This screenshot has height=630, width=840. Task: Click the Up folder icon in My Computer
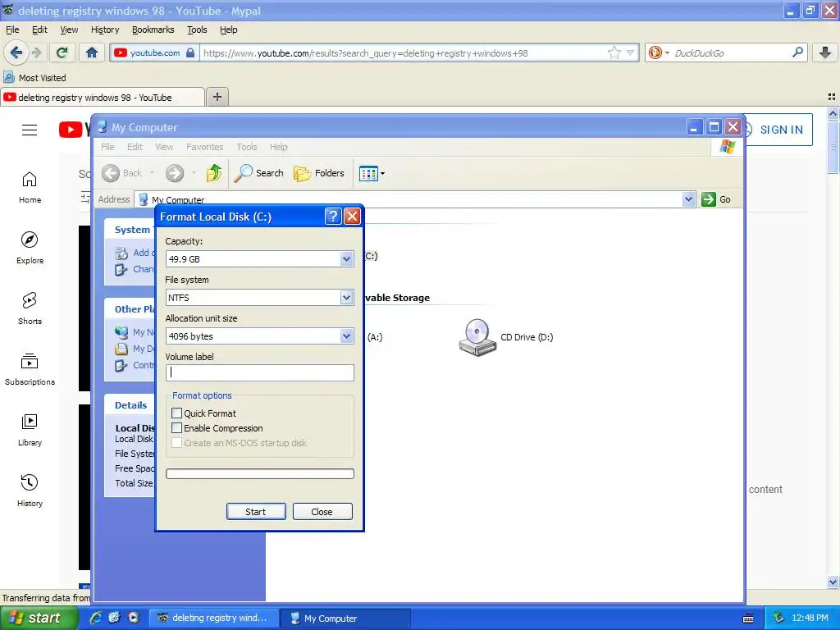coord(214,173)
